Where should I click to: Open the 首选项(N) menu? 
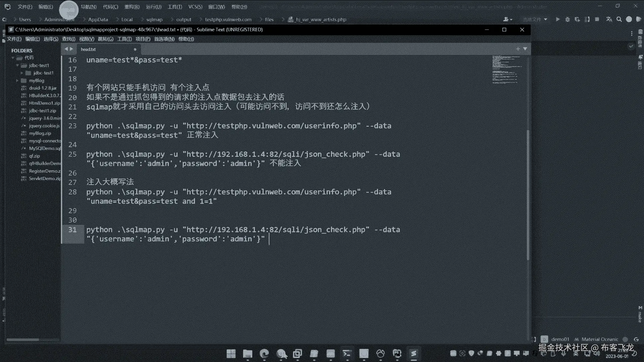164,39
